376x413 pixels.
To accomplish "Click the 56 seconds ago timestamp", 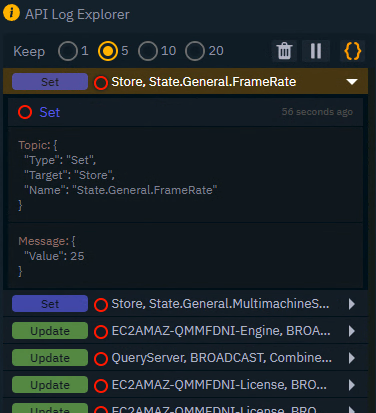I will 317,112.
